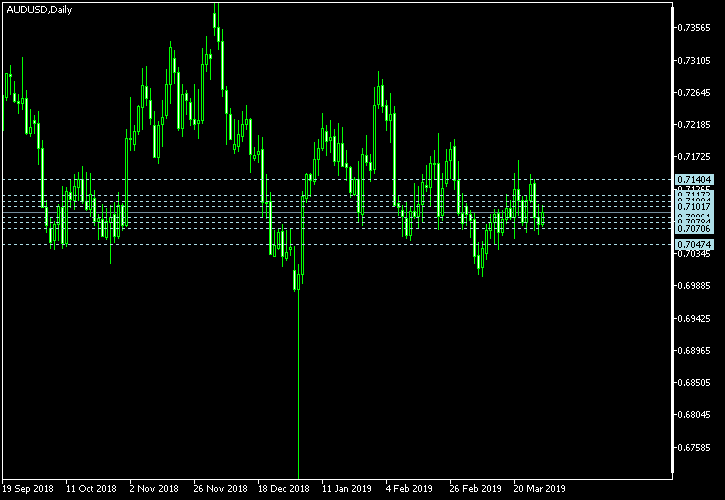This screenshot has width=725, height=500.
Task: Click the 20 Mar 2019 date label
Action: [539, 489]
